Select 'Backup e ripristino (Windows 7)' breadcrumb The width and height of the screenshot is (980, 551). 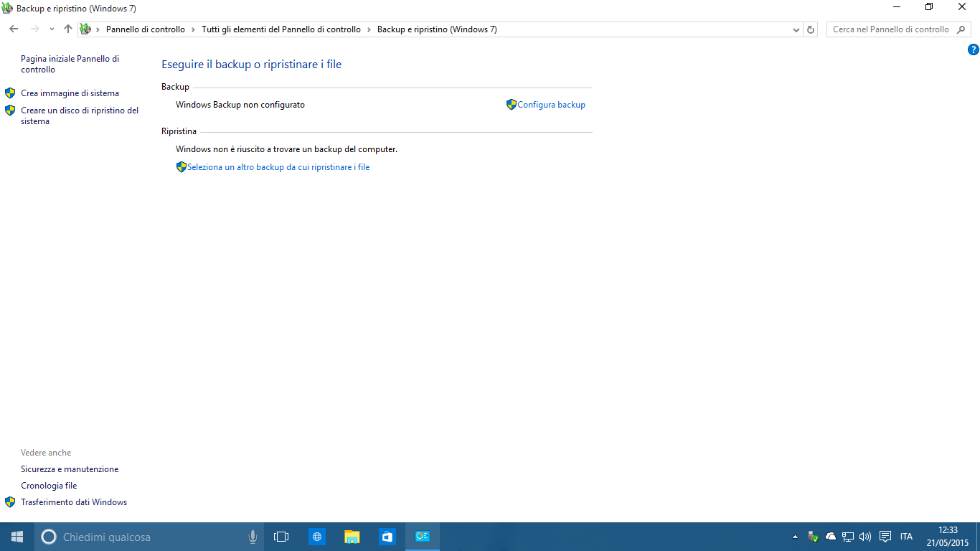[437, 29]
